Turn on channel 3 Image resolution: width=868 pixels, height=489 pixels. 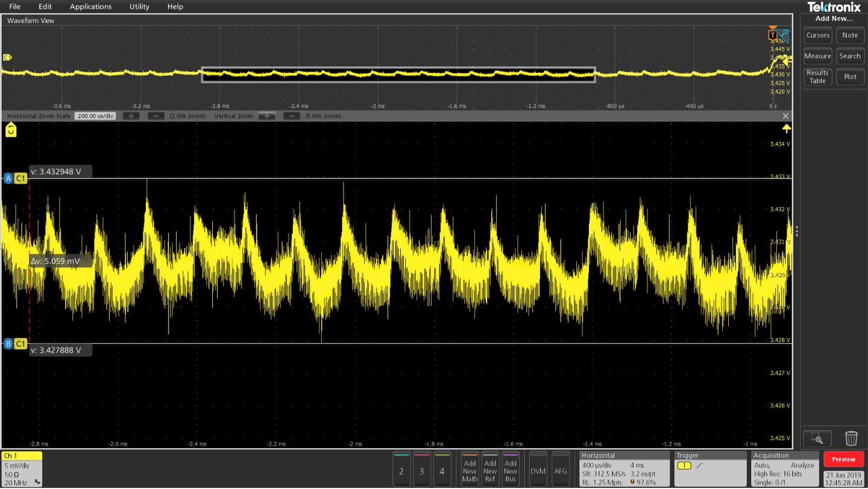(x=422, y=468)
